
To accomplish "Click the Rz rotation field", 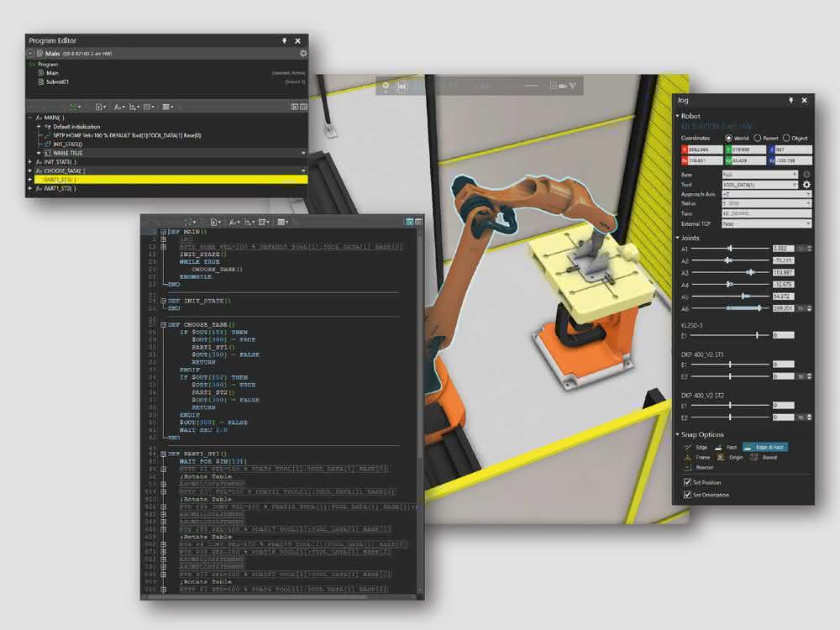I will (794, 160).
